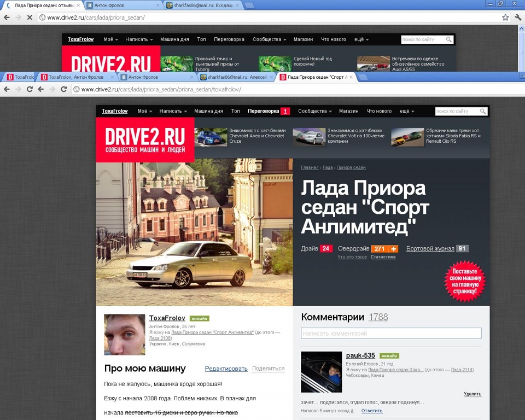Open 'Переговорка' in back window menu

coord(229,39)
